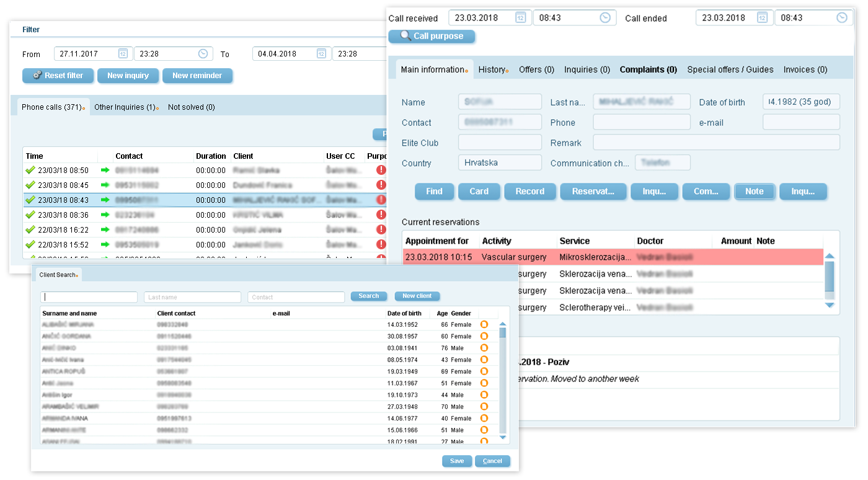Click green arrow in 08:36 call row
Image resolution: width=868 pixels, height=480 pixels.
[105, 215]
